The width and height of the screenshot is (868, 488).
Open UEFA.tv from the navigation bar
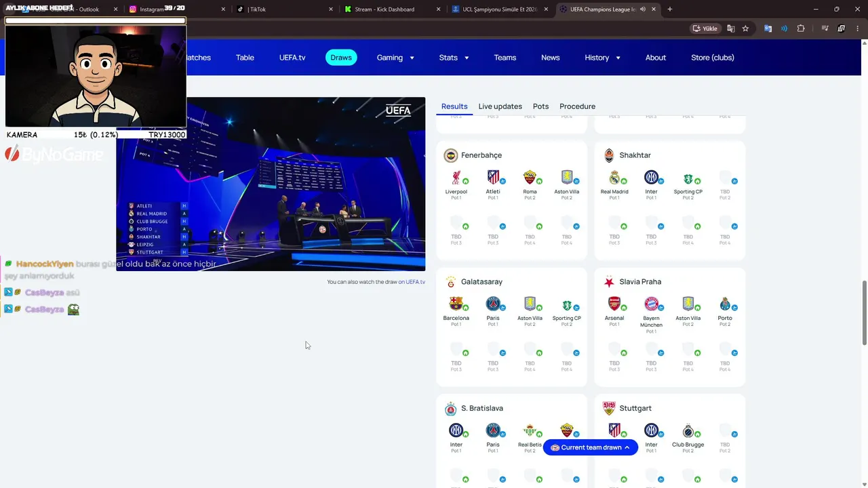click(292, 58)
